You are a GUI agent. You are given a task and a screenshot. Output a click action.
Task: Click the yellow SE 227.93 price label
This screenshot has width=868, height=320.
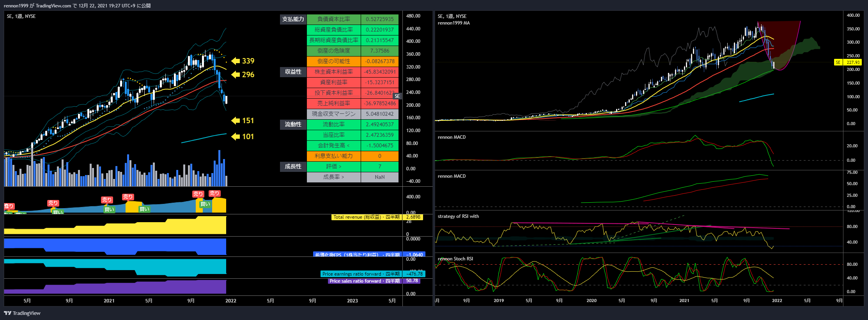(x=847, y=62)
